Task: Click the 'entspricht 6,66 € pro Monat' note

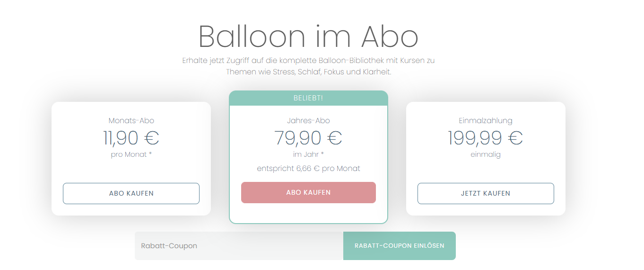Action: (x=308, y=169)
